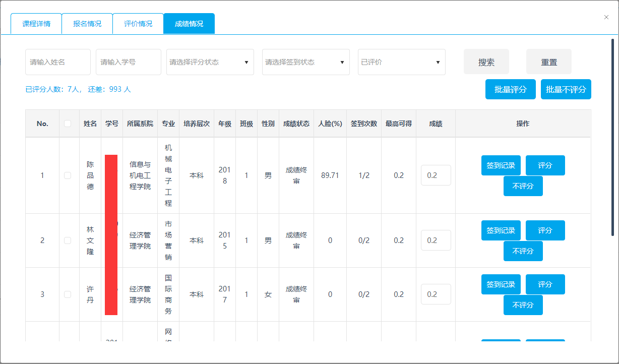The image size is (619, 364).
Task: Click the 签到次数 column header
Action: [x=364, y=124]
